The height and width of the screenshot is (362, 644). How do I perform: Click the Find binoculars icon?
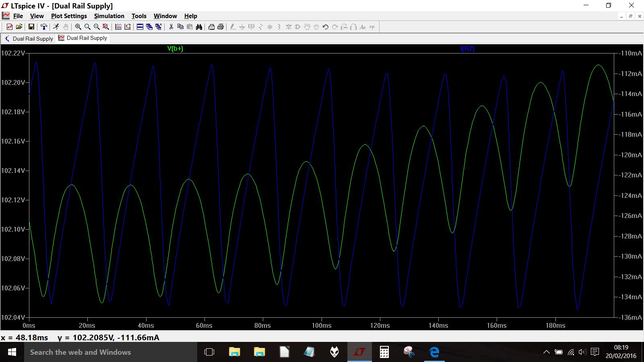199,27
